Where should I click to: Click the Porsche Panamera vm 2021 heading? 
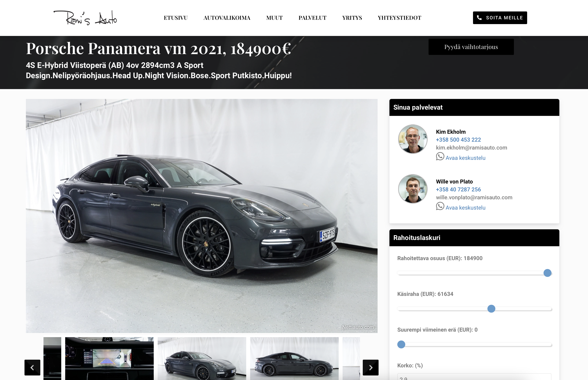point(158,48)
